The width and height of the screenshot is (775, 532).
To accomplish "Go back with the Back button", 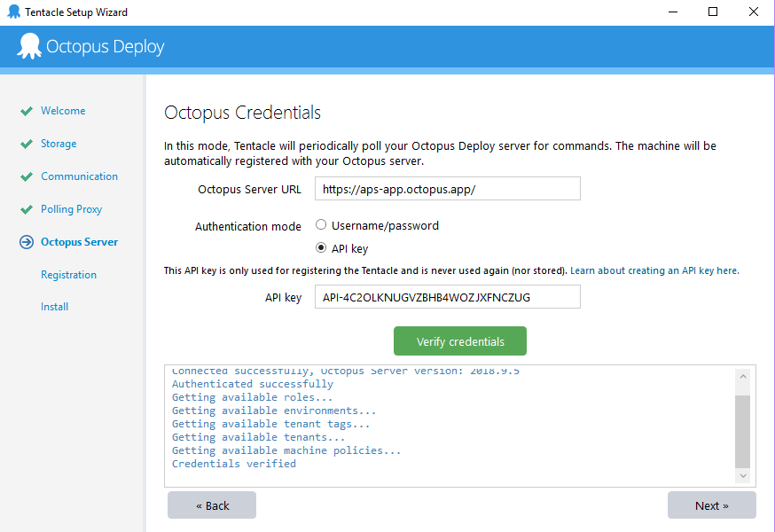I will 212,505.
